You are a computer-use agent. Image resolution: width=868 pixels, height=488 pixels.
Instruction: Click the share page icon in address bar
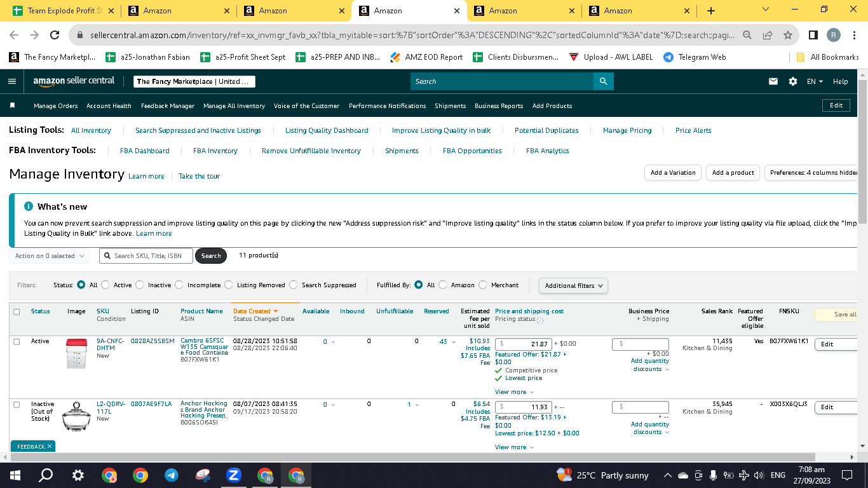(768, 35)
